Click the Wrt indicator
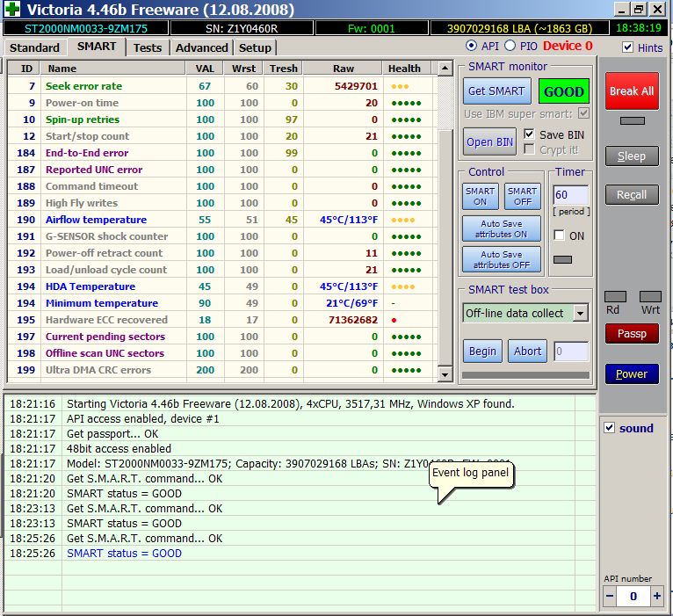This screenshot has height=616, width=673. 650,297
